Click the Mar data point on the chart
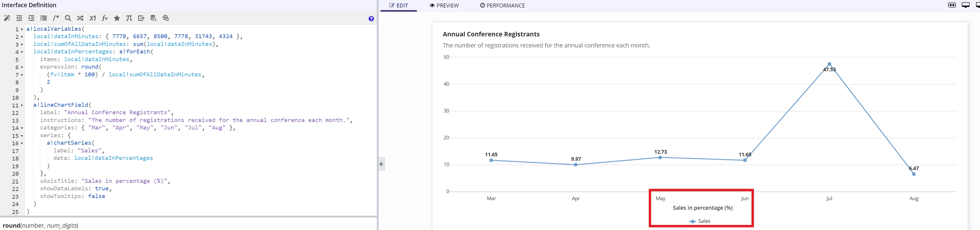The image size is (980, 230). pyautogui.click(x=491, y=160)
